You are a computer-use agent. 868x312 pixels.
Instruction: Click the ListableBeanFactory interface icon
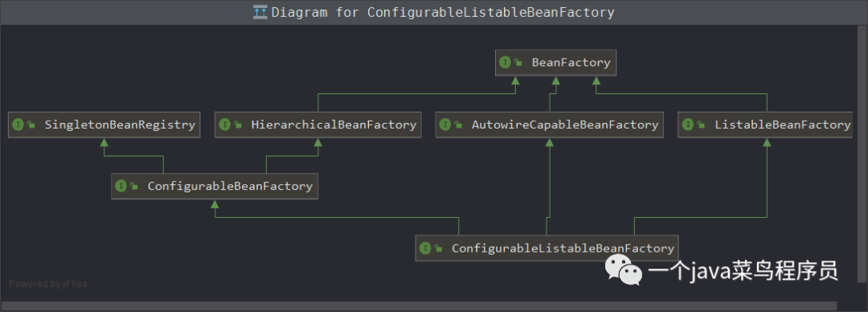coord(687,125)
